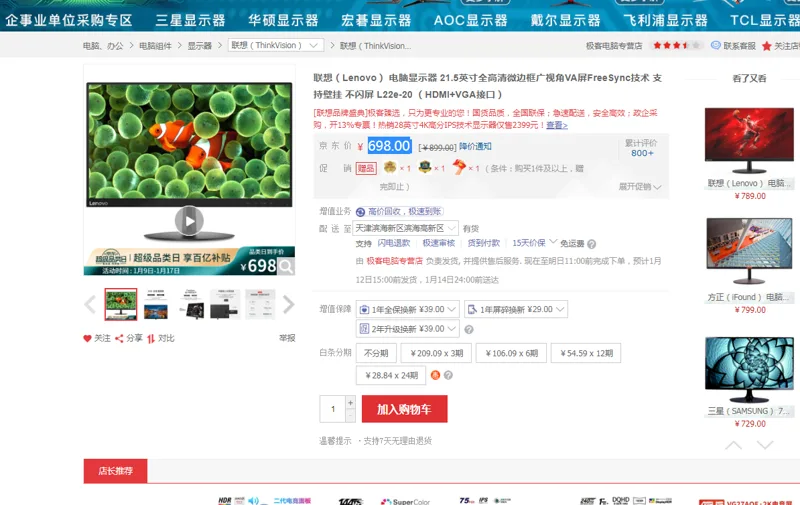Select the first clownfish monitor thumbnail
Screen dimensions: 800x505
pyautogui.click(x=121, y=305)
